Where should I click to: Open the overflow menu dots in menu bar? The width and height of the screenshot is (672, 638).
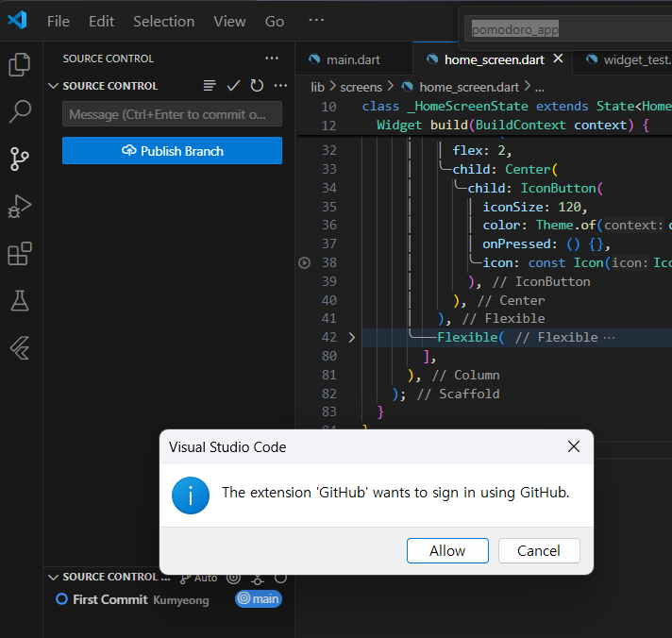point(316,20)
